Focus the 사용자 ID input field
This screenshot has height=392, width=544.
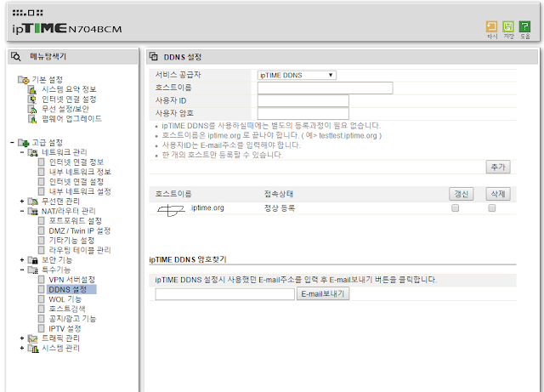pos(303,100)
